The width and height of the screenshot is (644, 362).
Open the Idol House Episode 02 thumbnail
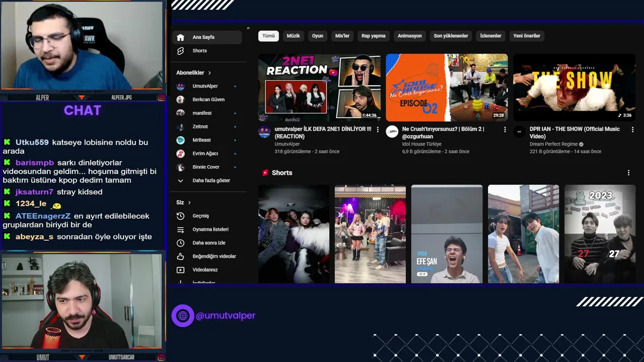click(447, 87)
